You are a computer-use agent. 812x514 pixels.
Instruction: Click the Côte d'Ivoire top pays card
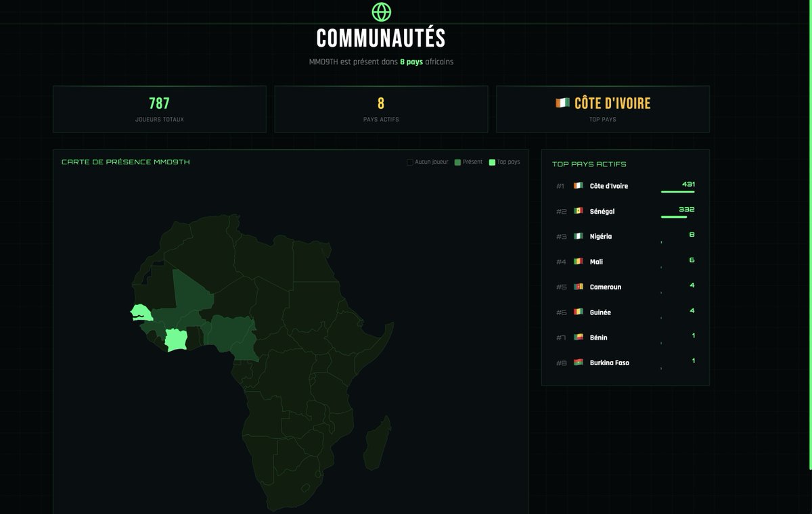click(603, 109)
